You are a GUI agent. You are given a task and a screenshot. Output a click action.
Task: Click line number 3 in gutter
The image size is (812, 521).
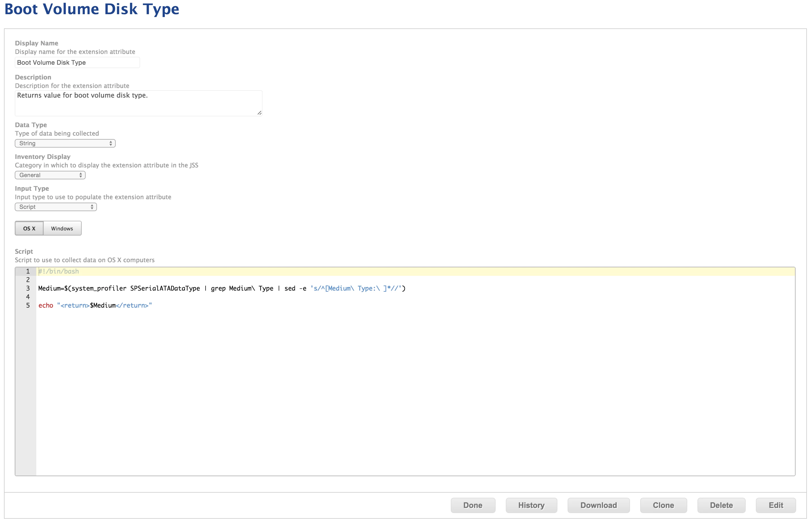click(x=28, y=288)
